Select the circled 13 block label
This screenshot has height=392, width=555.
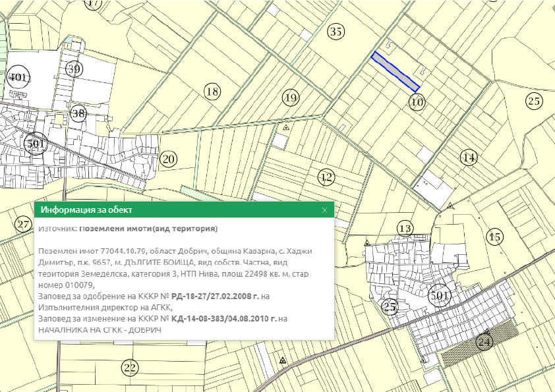click(x=405, y=229)
